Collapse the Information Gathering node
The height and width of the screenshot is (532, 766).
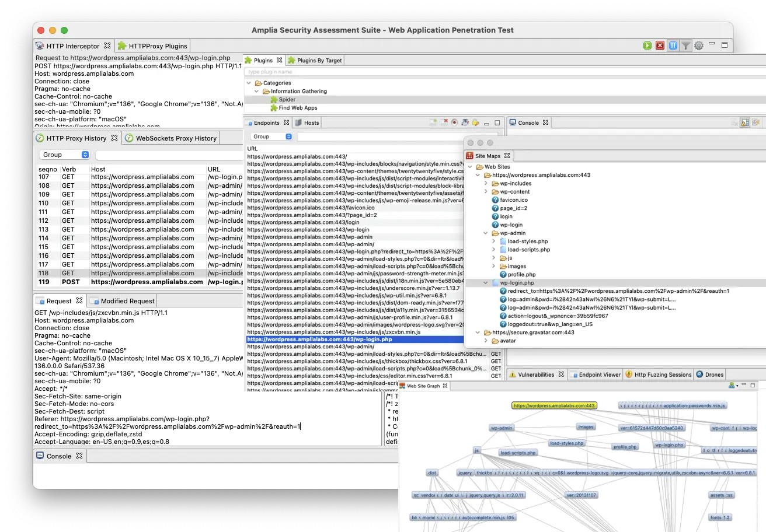click(x=257, y=92)
